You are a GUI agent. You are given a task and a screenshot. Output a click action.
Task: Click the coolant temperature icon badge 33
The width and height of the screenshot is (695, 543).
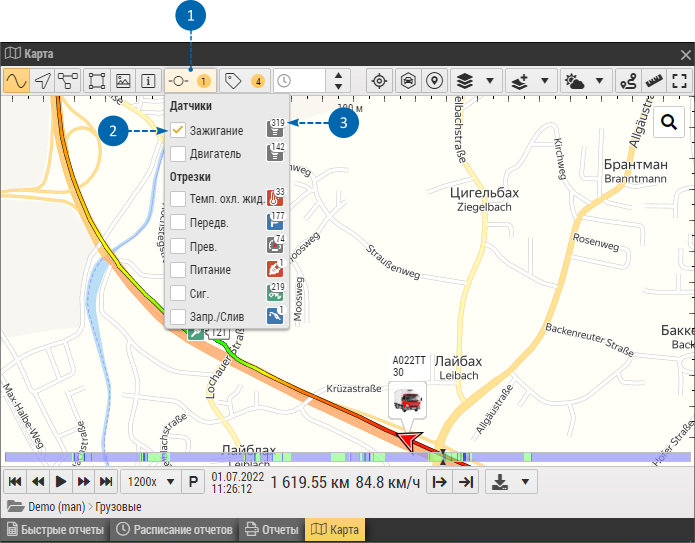(x=275, y=197)
